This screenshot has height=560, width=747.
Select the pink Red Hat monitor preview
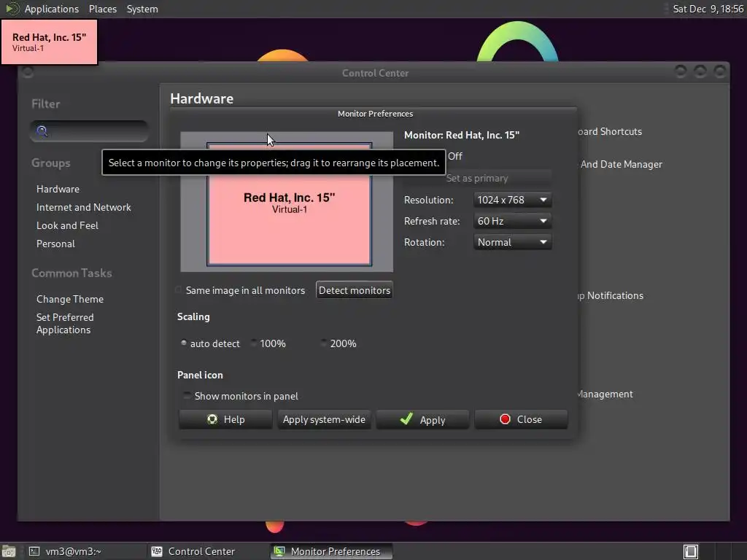click(x=289, y=204)
